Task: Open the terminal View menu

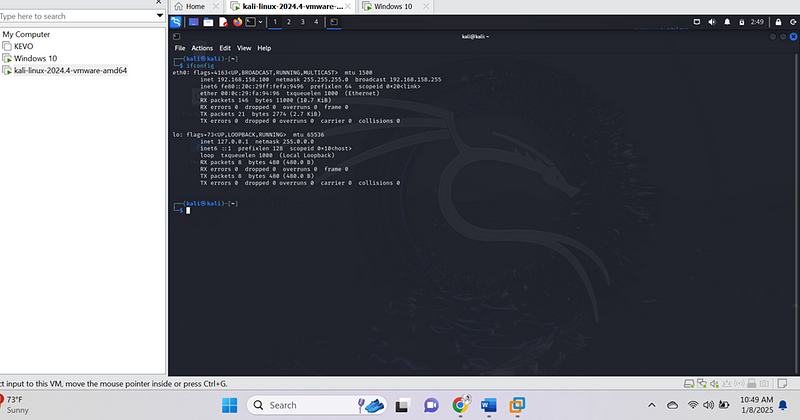Action: pos(244,48)
